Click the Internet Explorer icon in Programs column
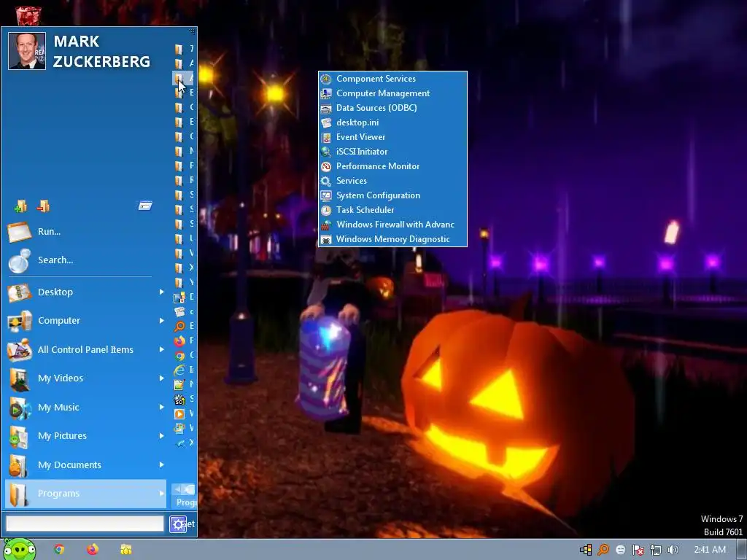The image size is (747, 560). click(x=179, y=370)
